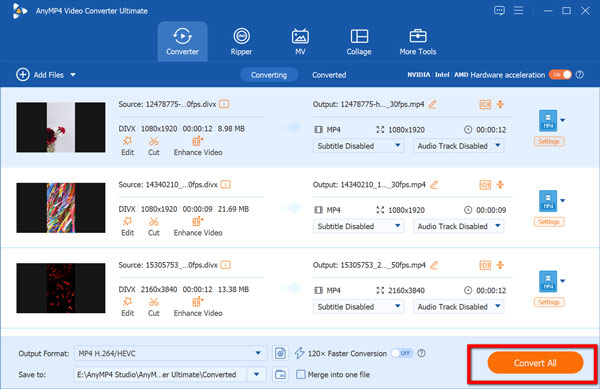The height and width of the screenshot is (389, 600).
Task: Enhance Video for the 12478775 file
Action: pyautogui.click(x=198, y=146)
